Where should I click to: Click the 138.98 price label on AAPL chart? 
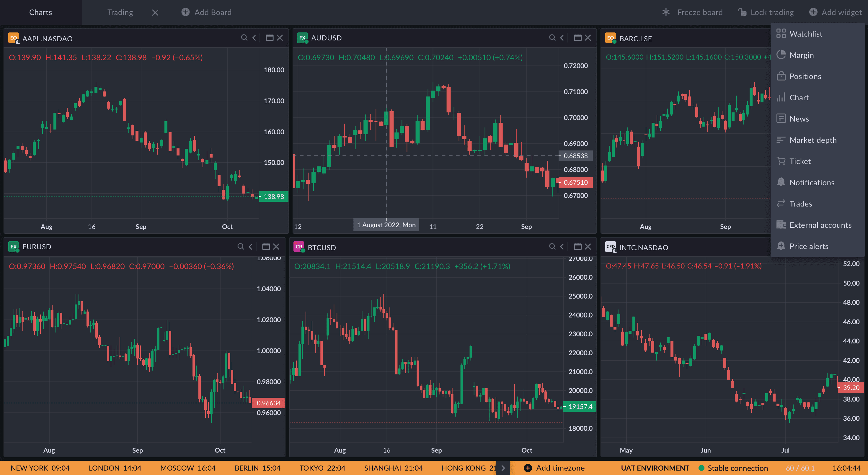pyautogui.click(x=274, y=196)
